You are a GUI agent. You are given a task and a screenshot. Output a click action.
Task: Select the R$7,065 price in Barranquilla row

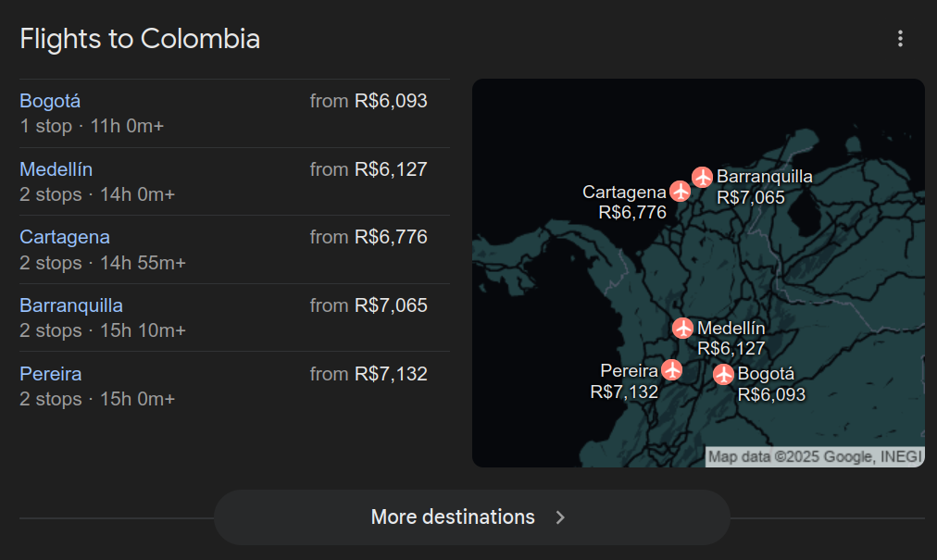click(391, 305)
